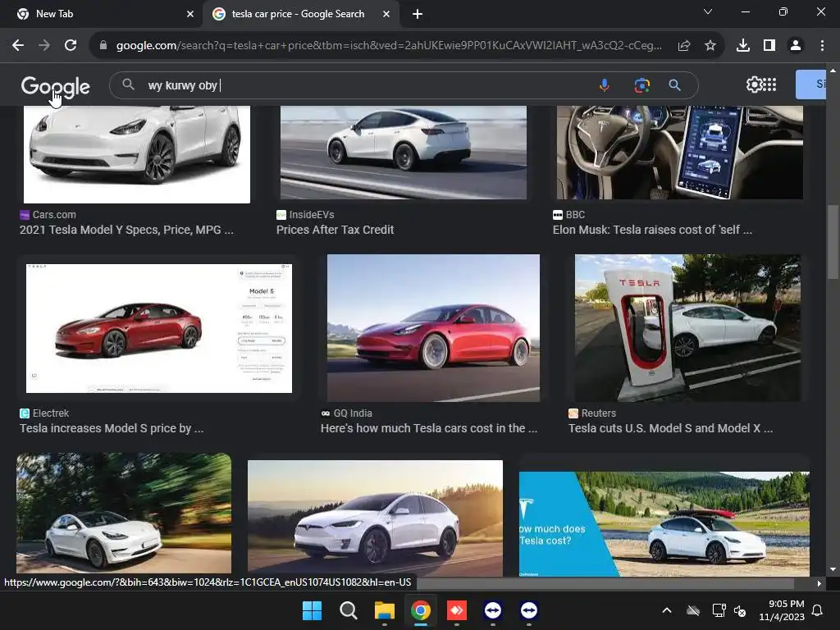Open 'Tesla cuts U.S. Model S' link
The width and height of the screenshot is (840, 630).
tap(671, 428)
